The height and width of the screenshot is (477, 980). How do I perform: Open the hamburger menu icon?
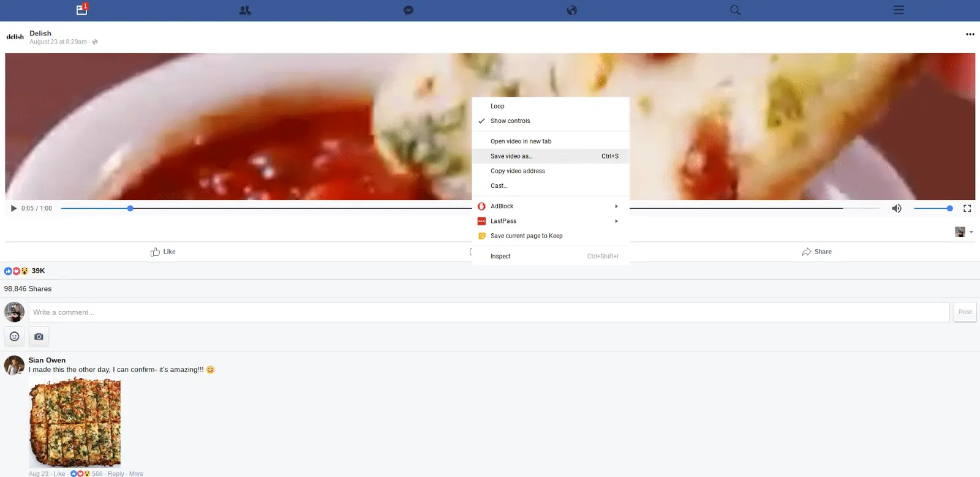pos(899,10)
